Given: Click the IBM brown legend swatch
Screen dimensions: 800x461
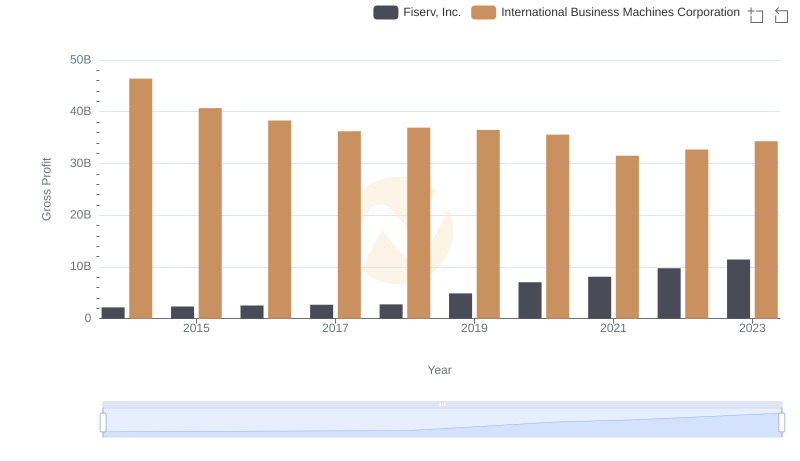Looking at the screenshot, I should (484, 12).
